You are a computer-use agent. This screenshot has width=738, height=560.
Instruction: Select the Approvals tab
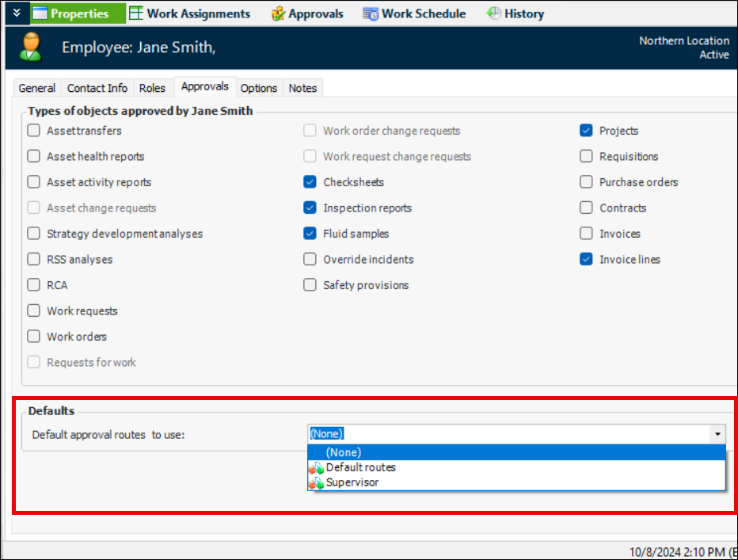(205, 86)
